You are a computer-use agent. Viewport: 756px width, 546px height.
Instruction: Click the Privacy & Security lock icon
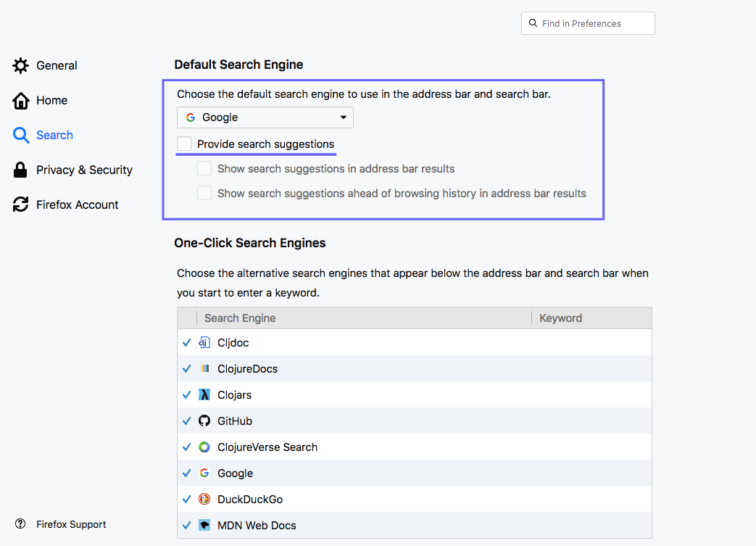coord(21,170)
